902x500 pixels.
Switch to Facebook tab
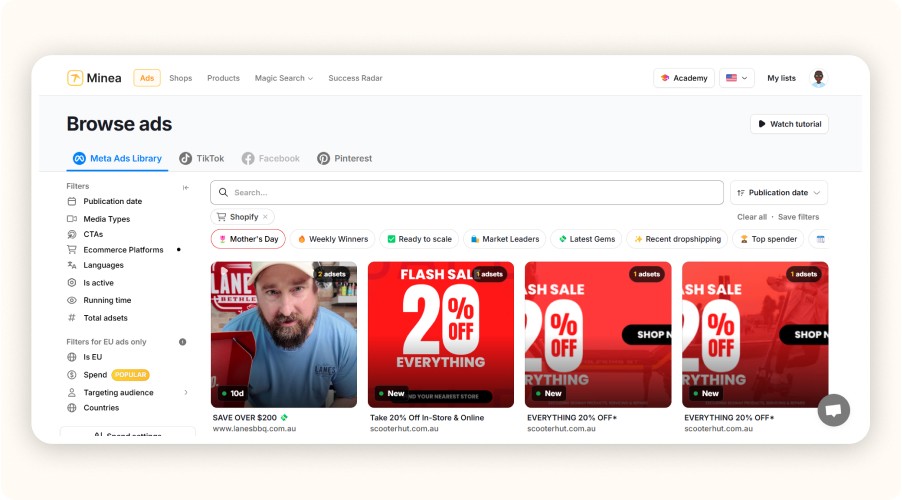pyautogui.click(x=270, y=158)
